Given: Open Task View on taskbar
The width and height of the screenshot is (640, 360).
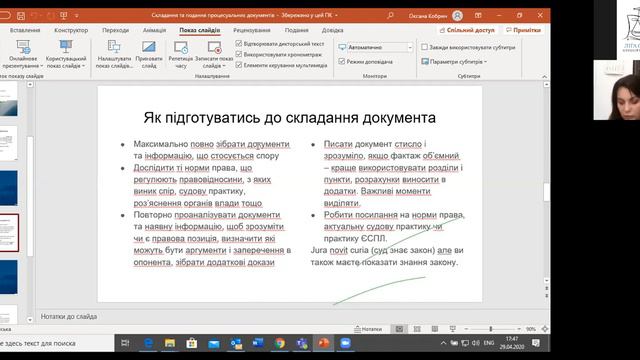Looking at the screenshot, I should click(x=125, y=343).
